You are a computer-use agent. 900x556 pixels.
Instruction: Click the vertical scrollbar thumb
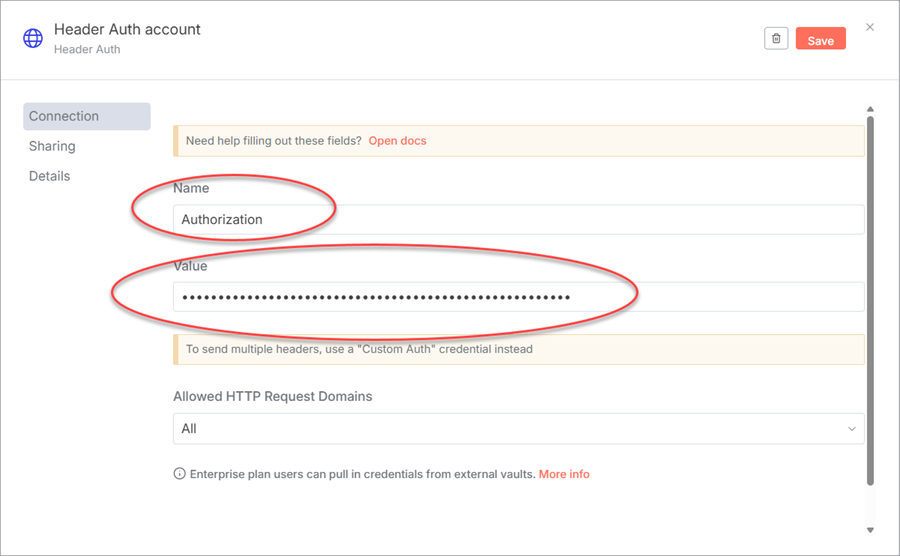click(870, 300)
